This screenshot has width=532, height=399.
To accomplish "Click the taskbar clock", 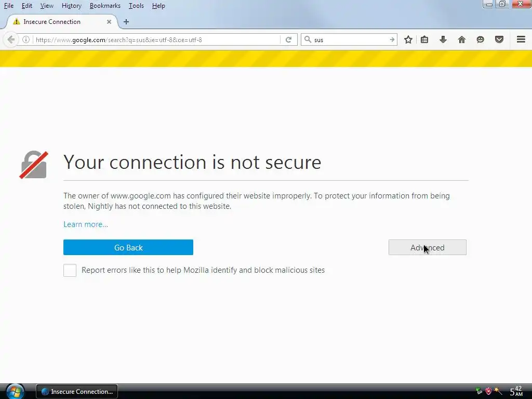I will click(x=516, y=391).
